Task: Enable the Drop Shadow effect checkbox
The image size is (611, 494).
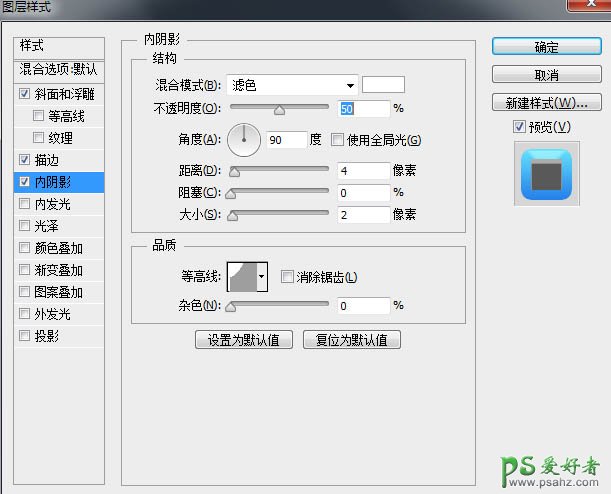Action: click(24, 336)
